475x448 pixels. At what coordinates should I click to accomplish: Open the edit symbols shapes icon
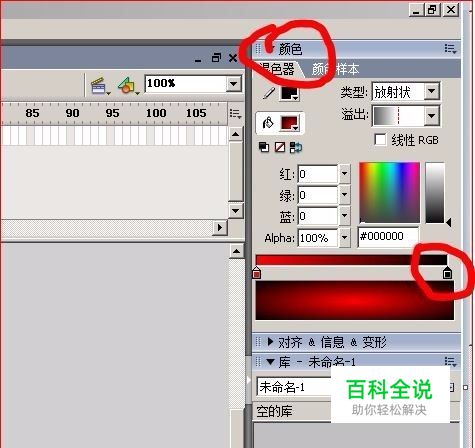[x=128, y=86]
